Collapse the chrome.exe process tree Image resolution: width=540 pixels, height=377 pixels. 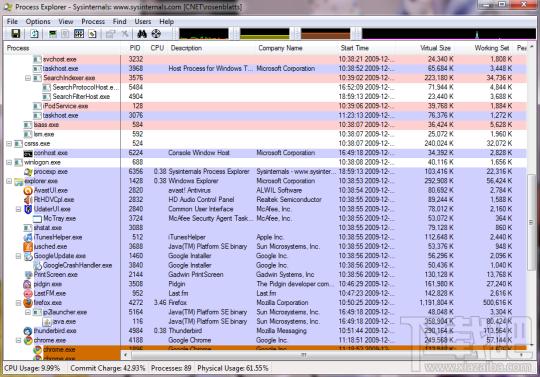tap(19, 341)
